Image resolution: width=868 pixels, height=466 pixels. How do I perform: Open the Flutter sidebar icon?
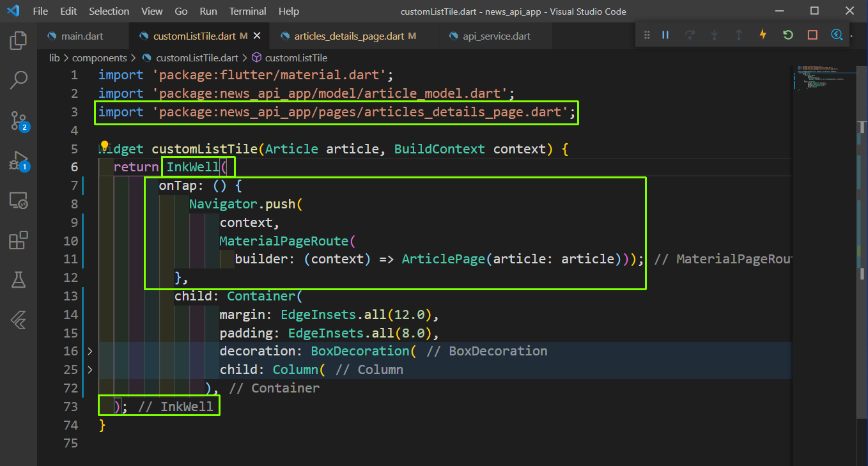19,320
